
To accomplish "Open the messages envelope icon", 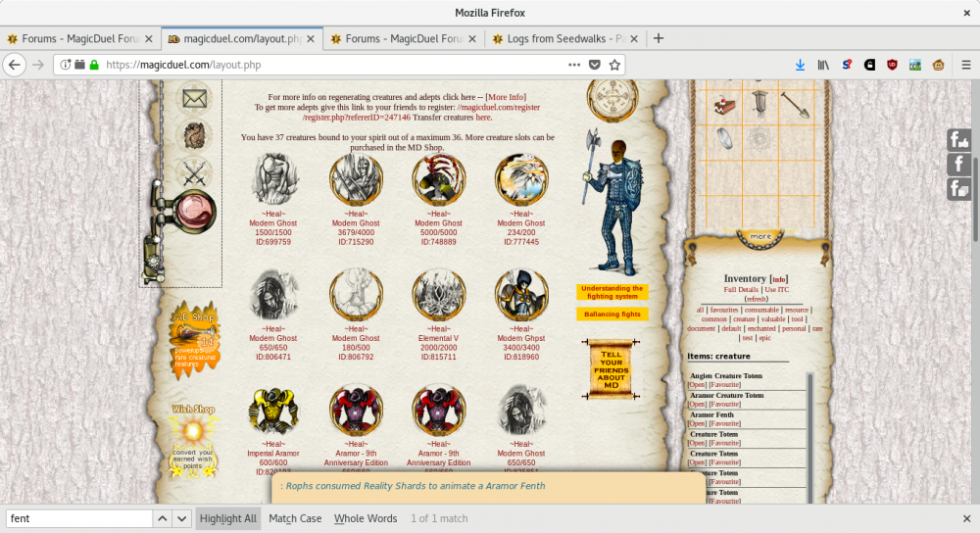I will (x=194, y=99).
